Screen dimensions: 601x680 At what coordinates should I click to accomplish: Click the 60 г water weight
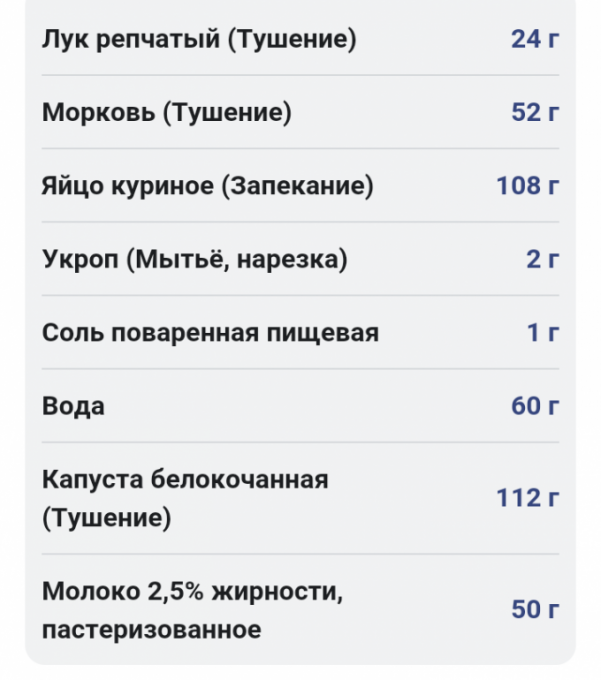tap(534, 406)
